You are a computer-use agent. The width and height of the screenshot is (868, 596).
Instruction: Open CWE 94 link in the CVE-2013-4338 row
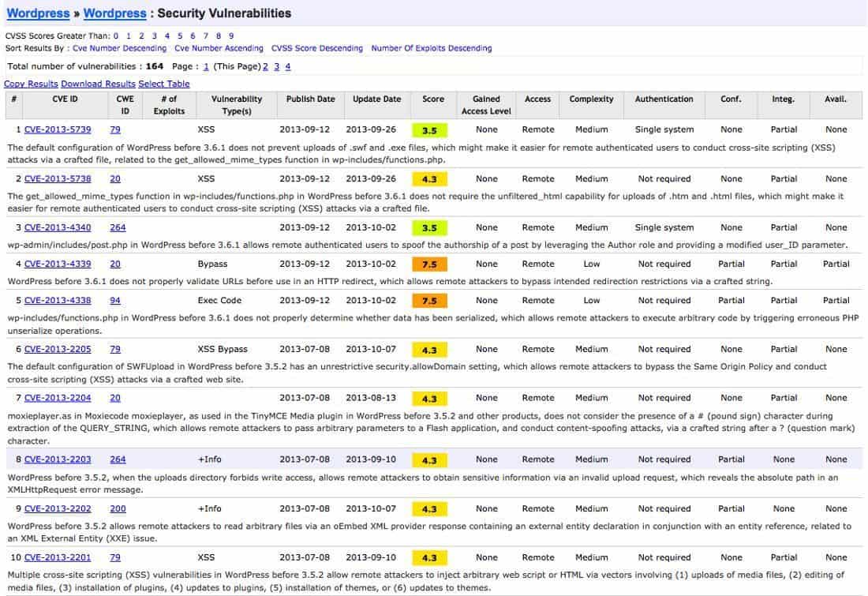(x=115, y=301)
